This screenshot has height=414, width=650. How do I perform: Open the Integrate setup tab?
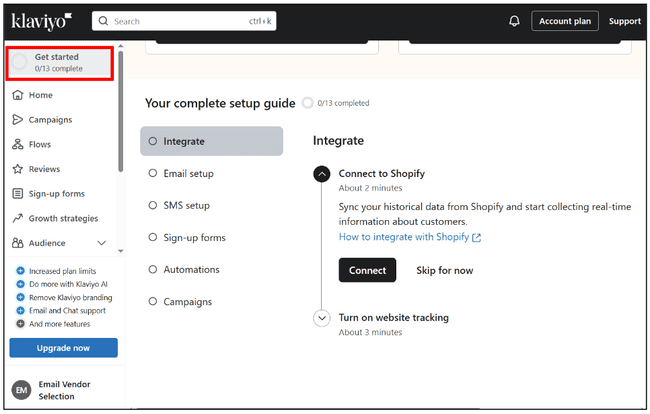coord(211,142)
